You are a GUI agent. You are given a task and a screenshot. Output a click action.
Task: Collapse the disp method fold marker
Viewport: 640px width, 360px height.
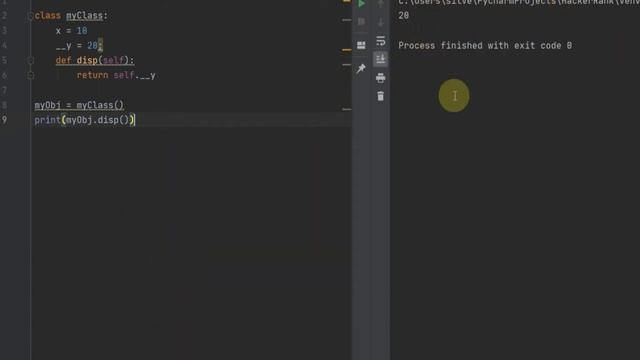[x=30, y=60]
